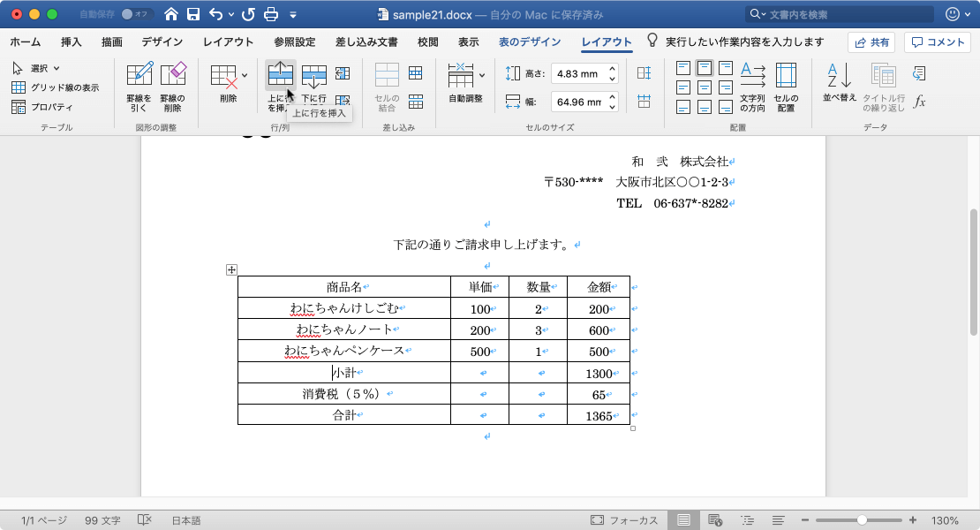
Task: Click the 共有 share button
Action: click(x=872, y=42)
